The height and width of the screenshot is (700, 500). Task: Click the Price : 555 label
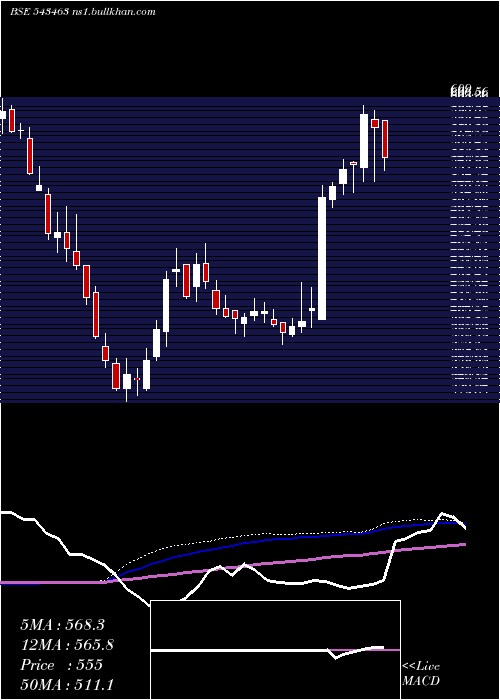click(62, 665)
